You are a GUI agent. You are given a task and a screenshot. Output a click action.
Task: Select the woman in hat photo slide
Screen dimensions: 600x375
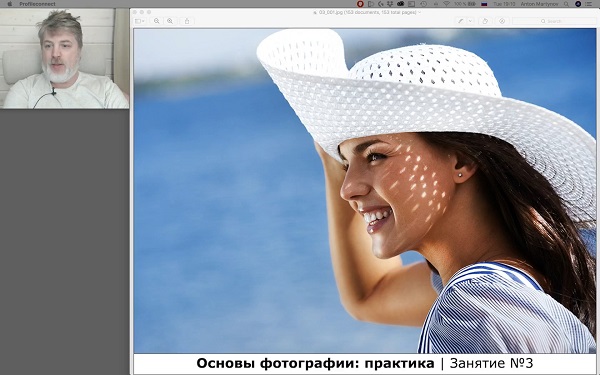pyautogui.click(x=365, y=191)
